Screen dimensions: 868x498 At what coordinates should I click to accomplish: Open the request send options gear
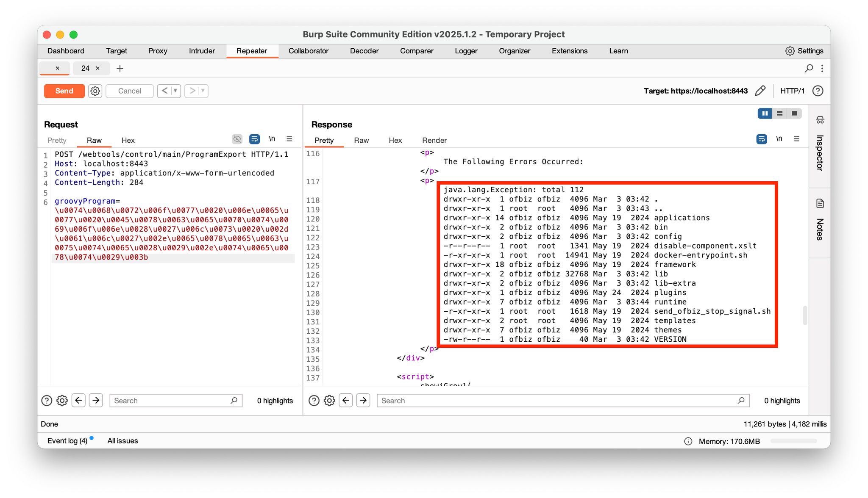point(95,91)
